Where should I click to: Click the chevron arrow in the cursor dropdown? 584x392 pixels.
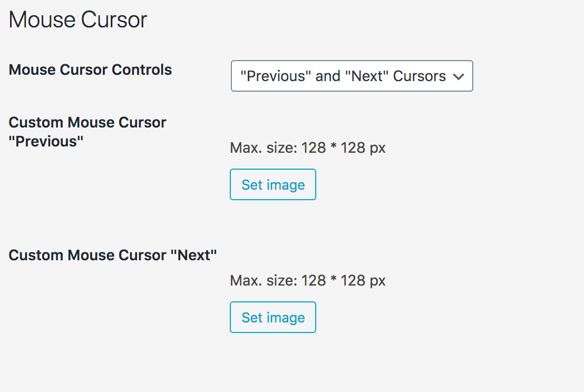click(459, 76)
